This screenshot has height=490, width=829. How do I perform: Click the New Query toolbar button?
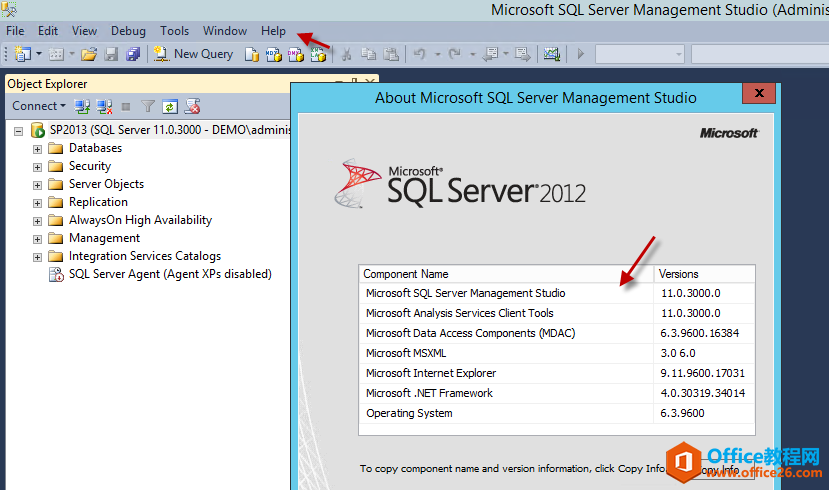point(194,54)
